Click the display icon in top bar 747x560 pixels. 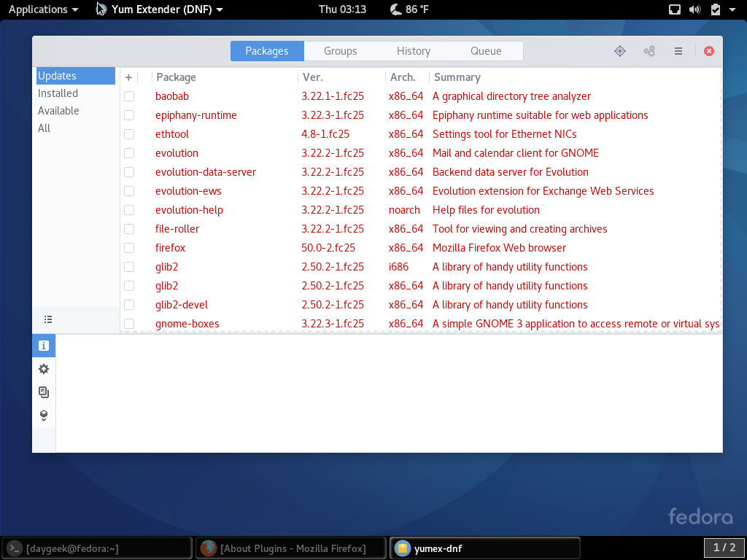tap(675, 9)
